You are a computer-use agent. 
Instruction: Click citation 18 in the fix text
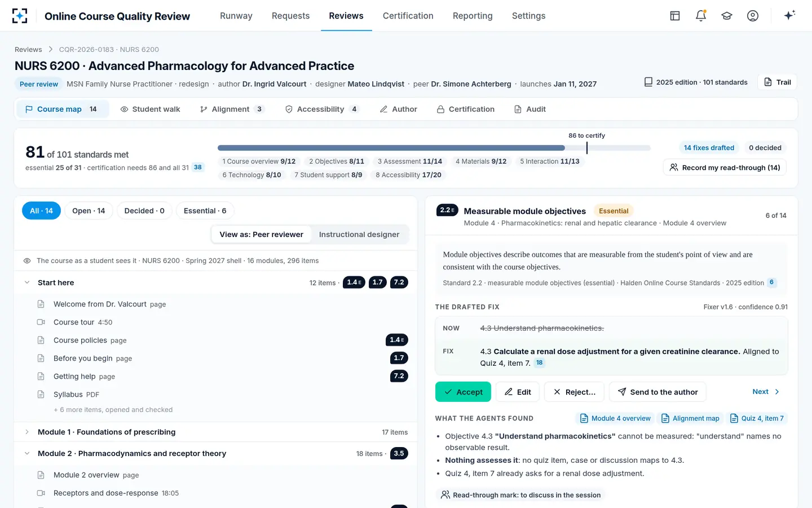540,363
